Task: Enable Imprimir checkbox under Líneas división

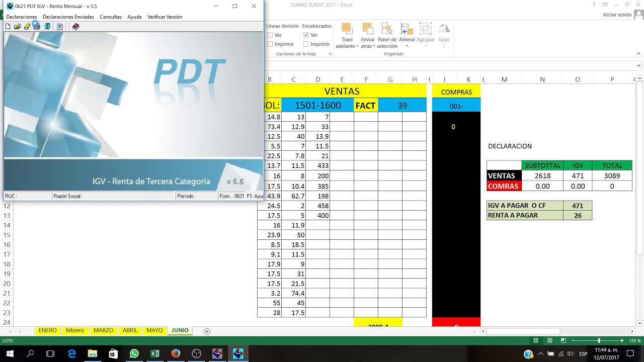Action: 270,44
